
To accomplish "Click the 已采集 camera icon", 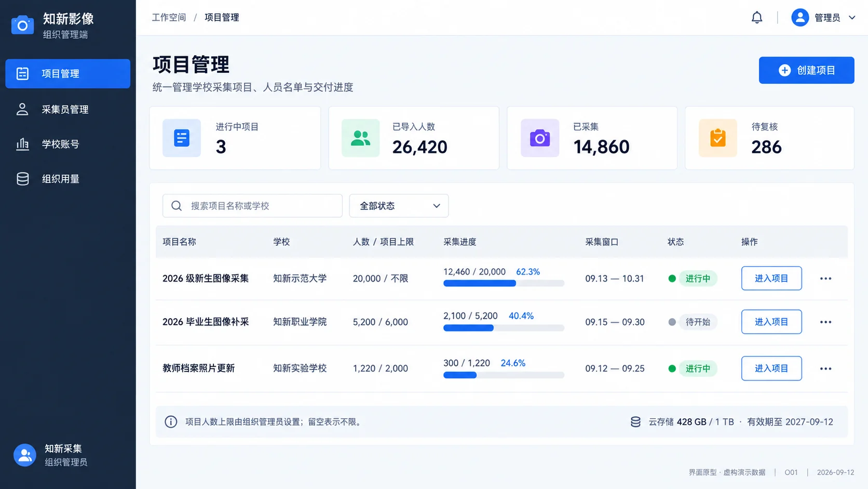I will tap(540, 138).
